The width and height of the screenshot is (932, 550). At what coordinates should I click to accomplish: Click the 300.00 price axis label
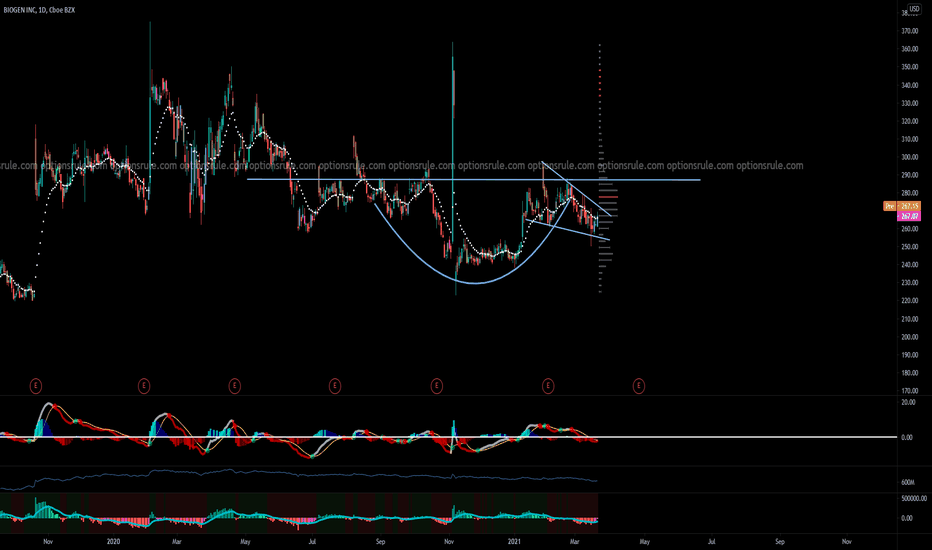(x=910, y=158)
